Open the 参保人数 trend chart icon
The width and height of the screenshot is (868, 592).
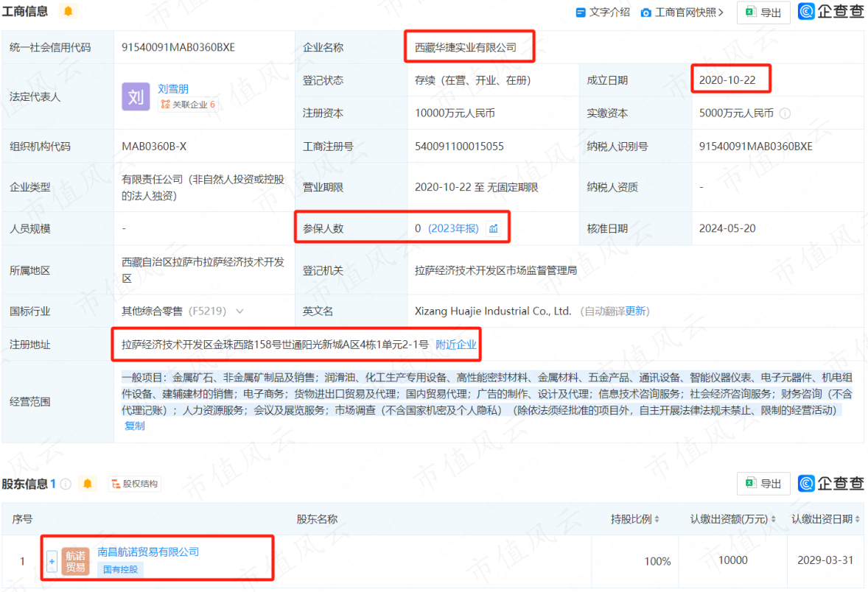[x=493, y=228]
